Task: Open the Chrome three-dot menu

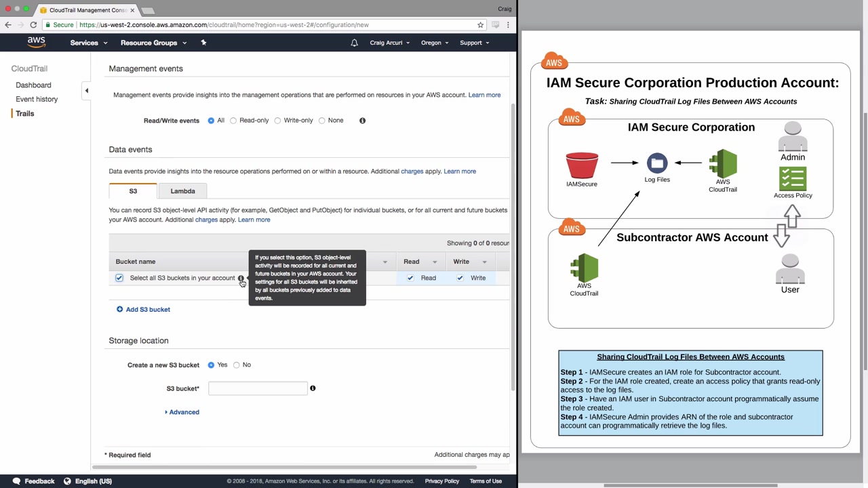Action: pos(508,25)
